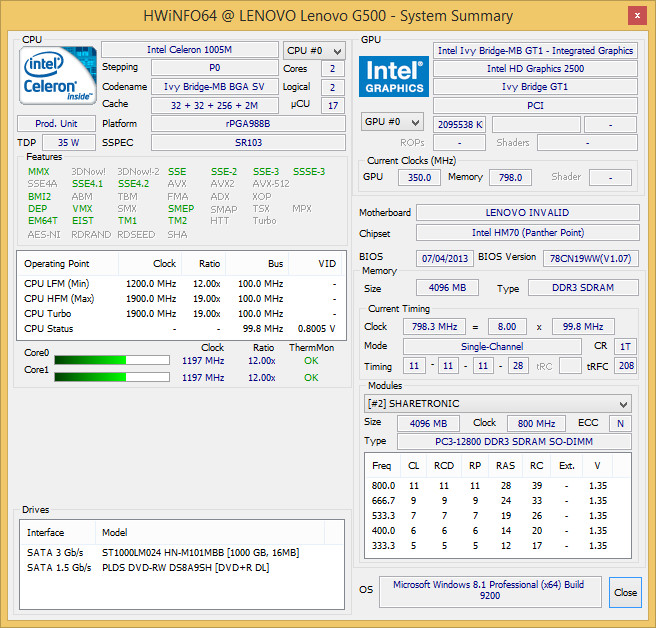
Task: Click the Intel HD Graphics 2500 field
Action: click(535, 69)
